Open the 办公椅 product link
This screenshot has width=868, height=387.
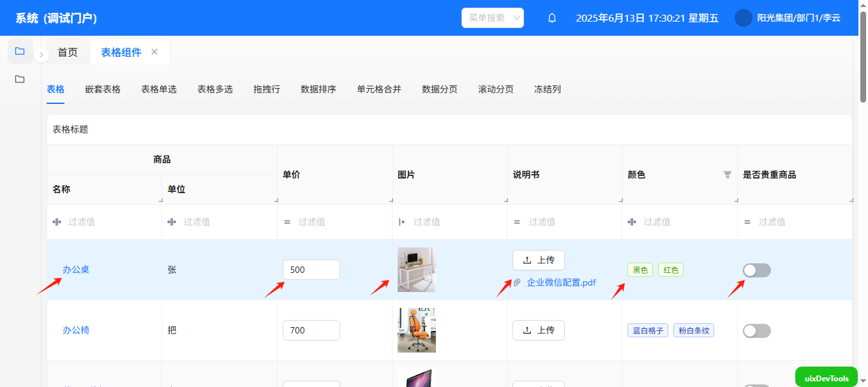click(x=76, y=330)
